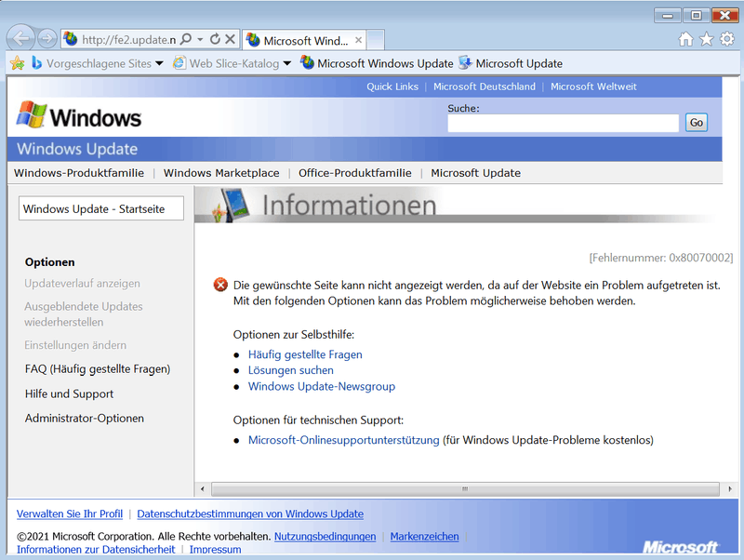
Task: Open Datenschutzbestimmungen von Windows Update
Action: (x=250, y=514)
